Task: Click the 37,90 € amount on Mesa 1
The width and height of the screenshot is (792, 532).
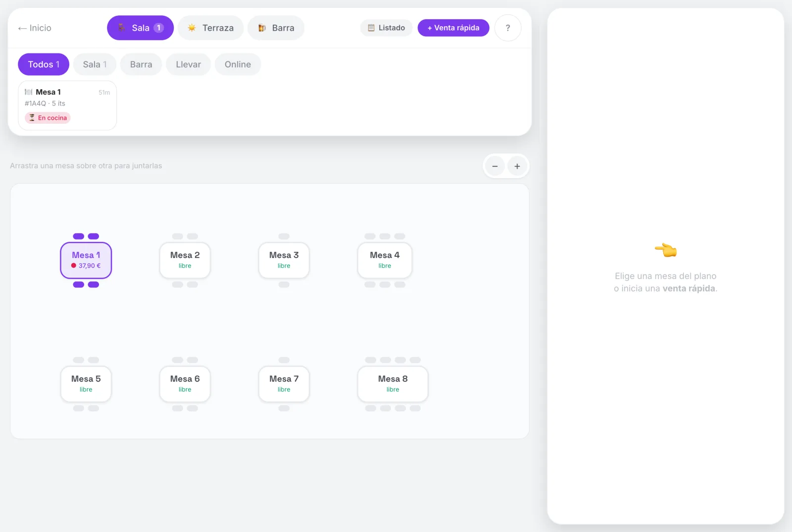Action: (90, 266)
